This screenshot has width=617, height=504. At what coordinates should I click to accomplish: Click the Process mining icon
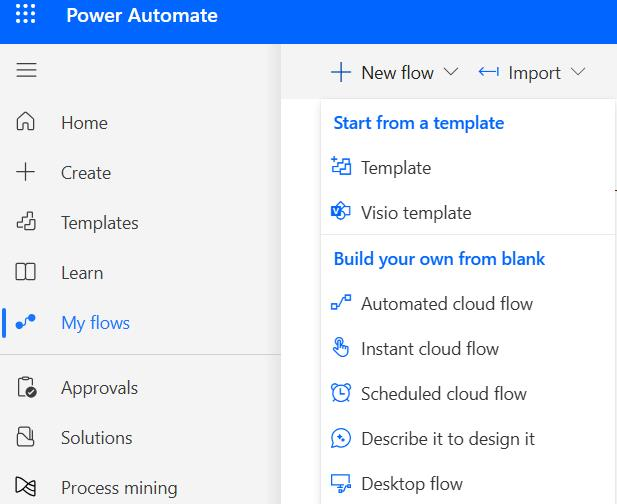pos(26,487)
